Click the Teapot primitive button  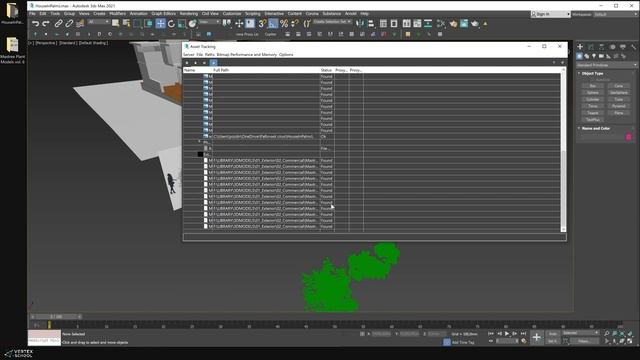tap(593, 113)
